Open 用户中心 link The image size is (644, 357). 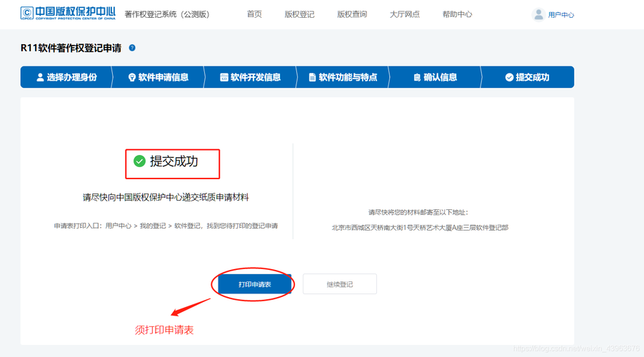point(561,15)
